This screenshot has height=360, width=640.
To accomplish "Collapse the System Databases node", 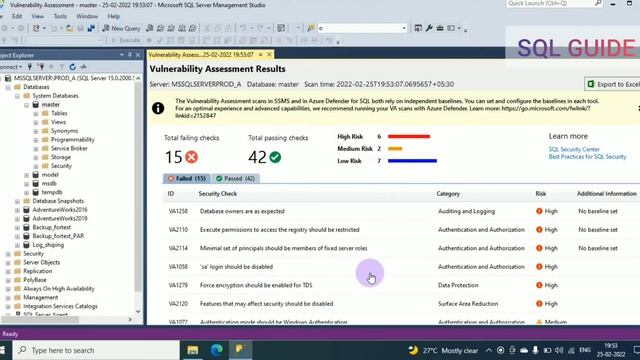I will 18,96.
